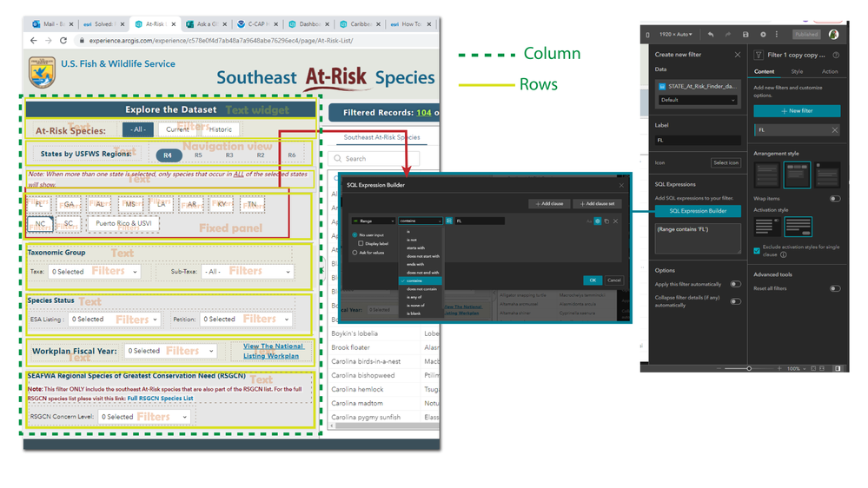Remove the FL filter entry
Viewport: 868px width, 488px height.
[x=835, y=130]
